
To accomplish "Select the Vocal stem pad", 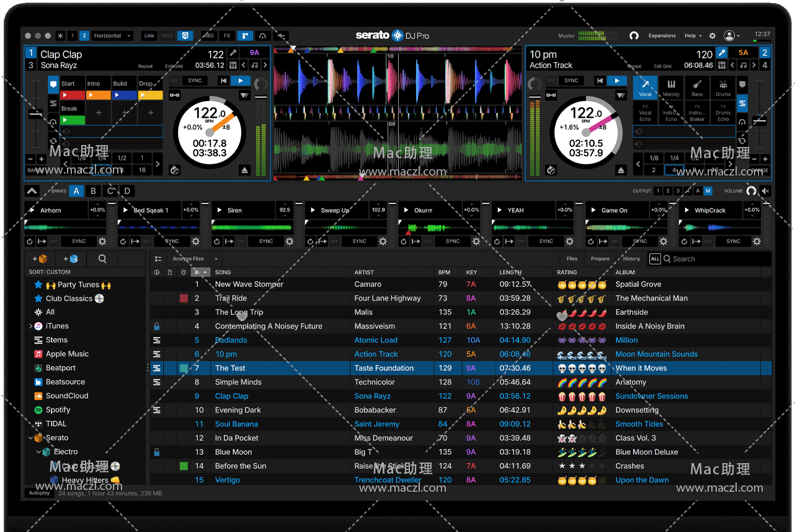I will (x=645, y=87).
